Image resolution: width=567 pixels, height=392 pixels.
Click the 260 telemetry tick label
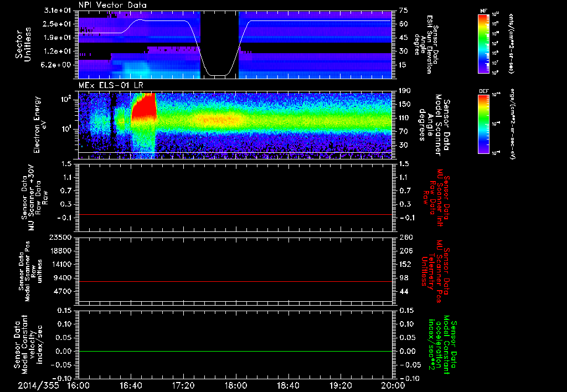405,237
